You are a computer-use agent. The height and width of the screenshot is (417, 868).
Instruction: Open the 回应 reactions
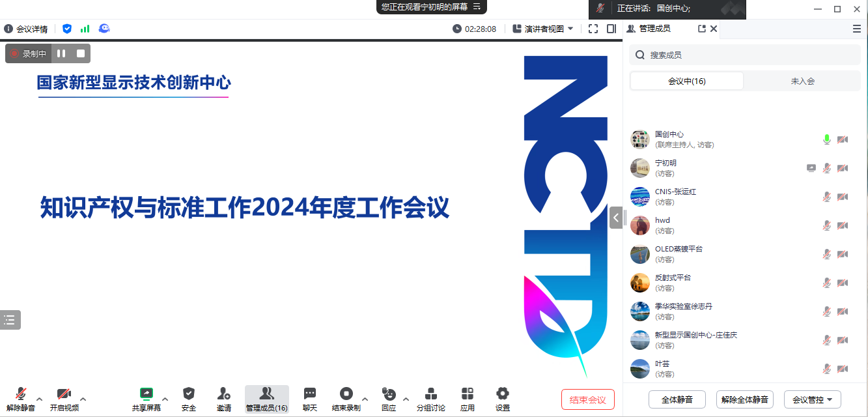389,399
